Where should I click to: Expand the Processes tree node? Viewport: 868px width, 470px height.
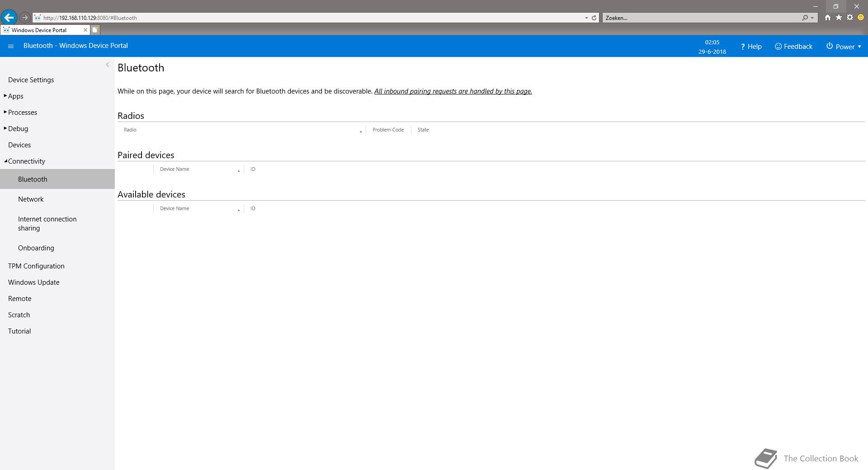click(5, 112)
